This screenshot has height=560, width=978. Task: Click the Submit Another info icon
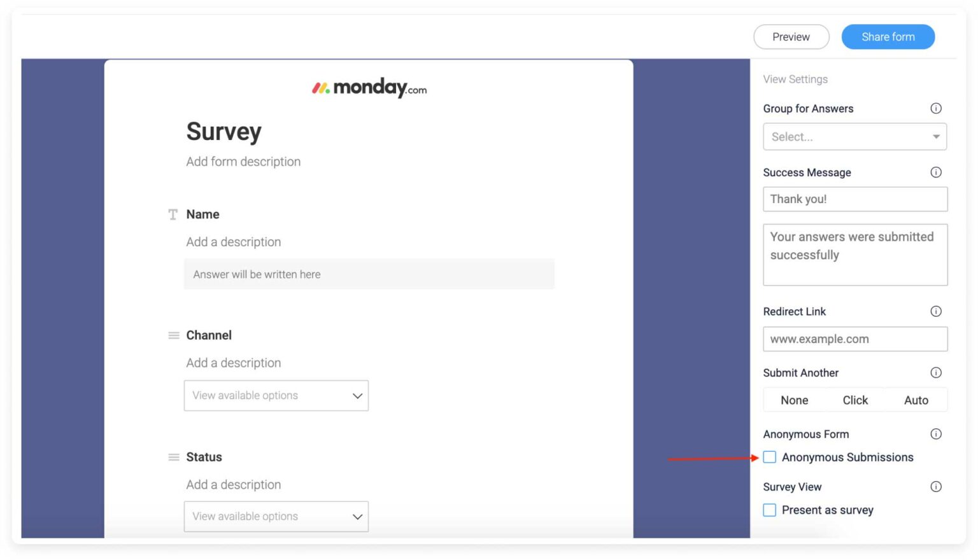click(936, 372)
